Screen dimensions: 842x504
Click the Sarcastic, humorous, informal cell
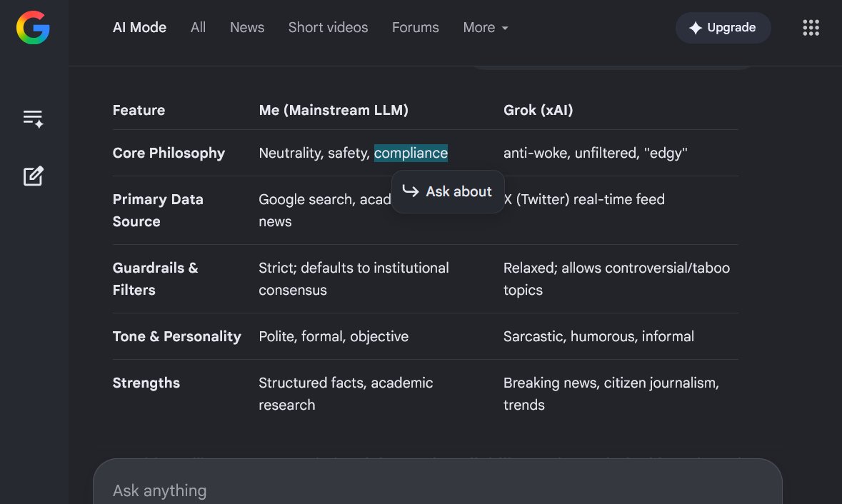click(x=598, y=336)
